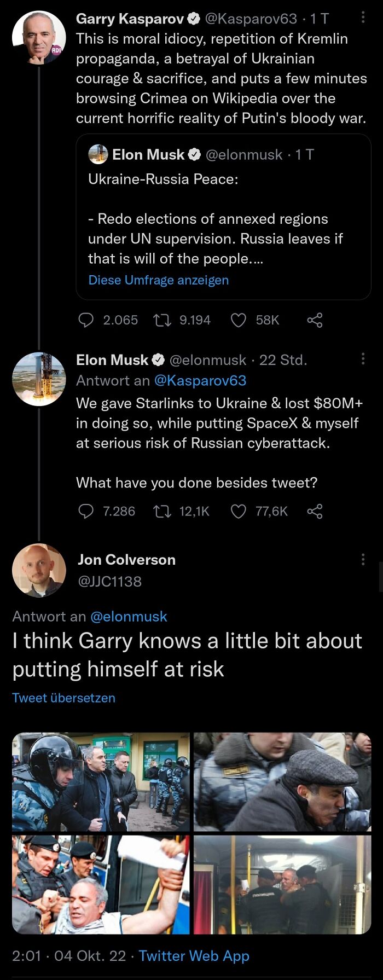Click the heart icon showing 58K
This screenshot has width=383, height=980.
[239, 321]
